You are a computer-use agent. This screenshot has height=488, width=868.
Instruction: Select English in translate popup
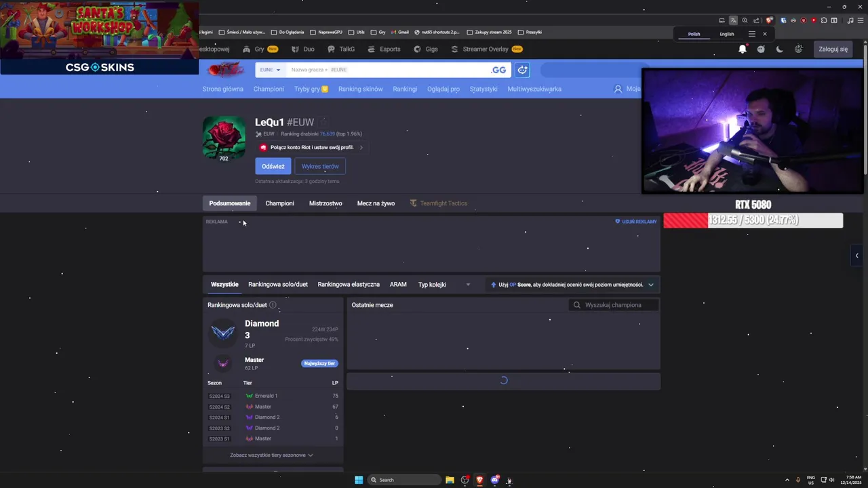click(x=727, y=34)
